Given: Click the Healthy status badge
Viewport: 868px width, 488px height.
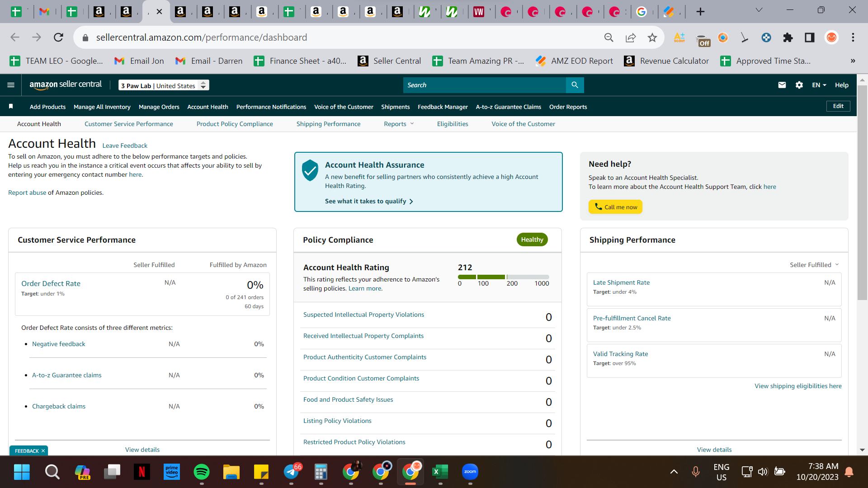Looking at the screenshot, I should pos(532,239).
